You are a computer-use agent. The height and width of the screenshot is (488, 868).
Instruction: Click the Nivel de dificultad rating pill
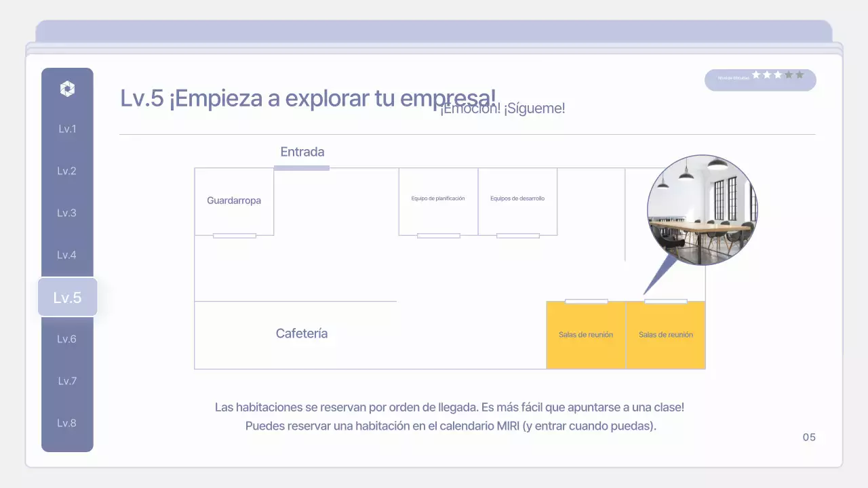tap(759, 80)
